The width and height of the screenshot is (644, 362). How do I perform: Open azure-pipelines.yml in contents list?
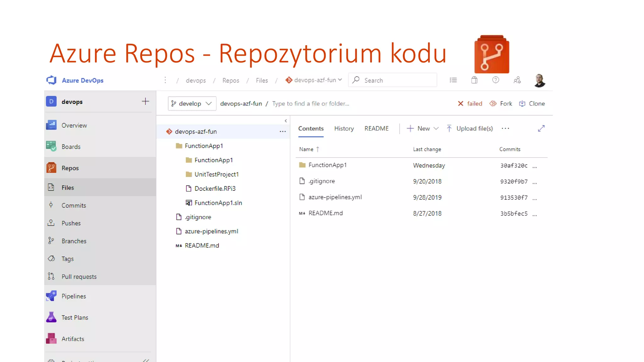pyautogui.click(x=335, y=197)
